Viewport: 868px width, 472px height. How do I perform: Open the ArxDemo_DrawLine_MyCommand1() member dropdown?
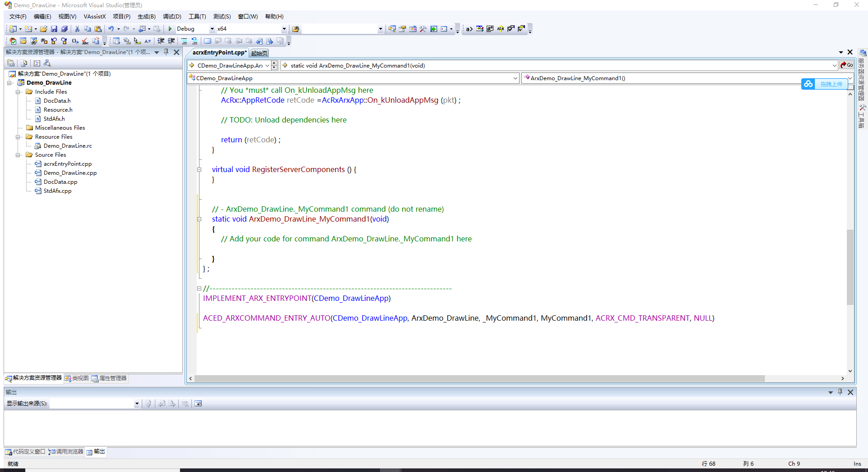click(x=850, y=78)
